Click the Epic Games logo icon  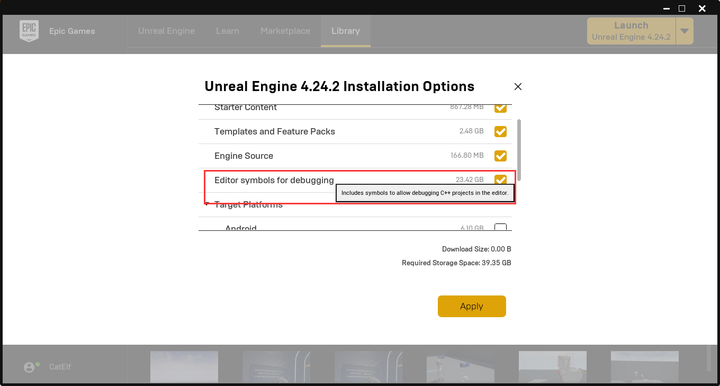tap(29, 31)
